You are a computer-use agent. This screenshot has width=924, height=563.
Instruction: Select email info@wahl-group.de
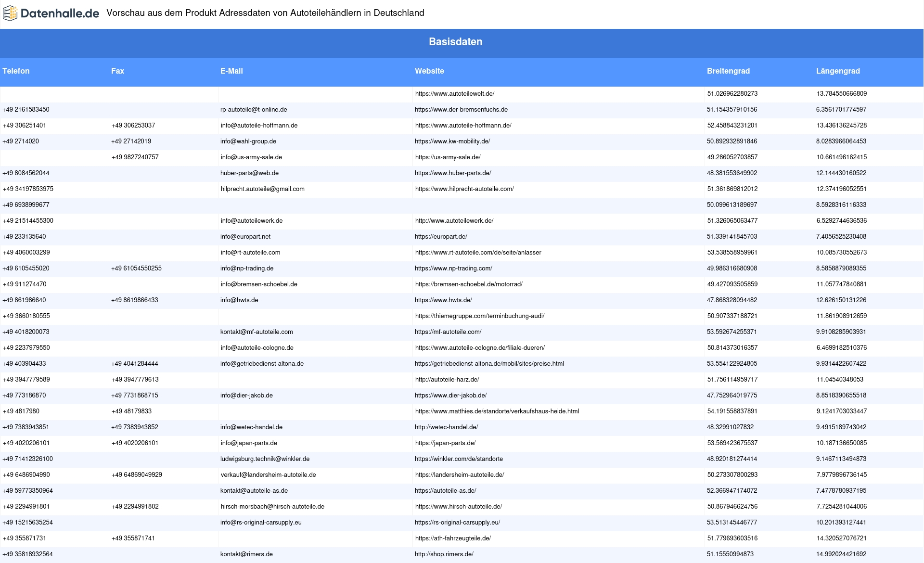pos(248,141)
